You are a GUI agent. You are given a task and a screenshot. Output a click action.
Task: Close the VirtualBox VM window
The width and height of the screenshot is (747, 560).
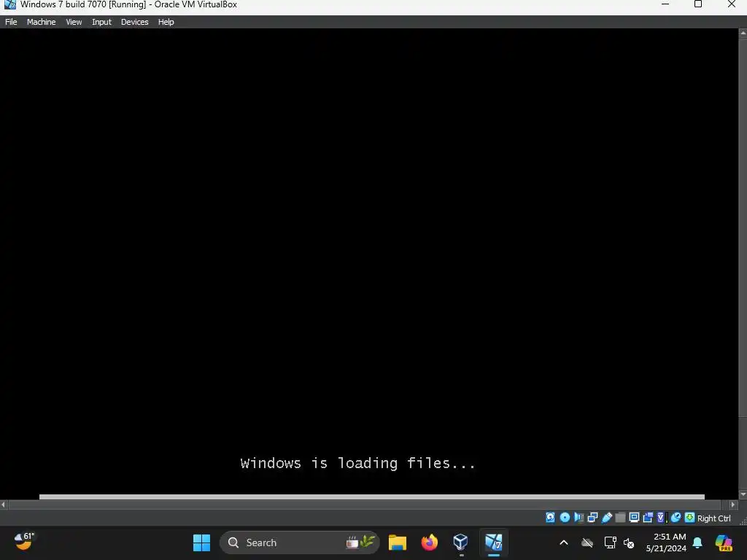tap(732, 4)
